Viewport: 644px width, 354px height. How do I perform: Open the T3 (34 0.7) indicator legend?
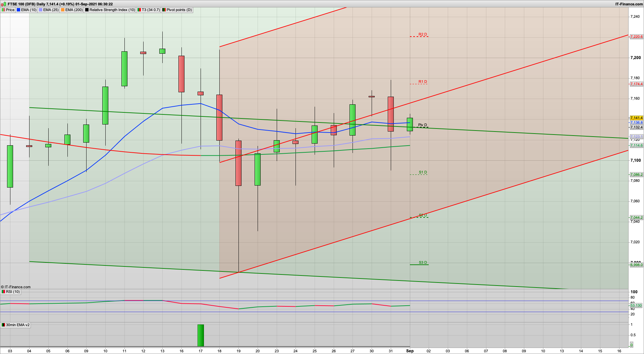point(149,10)
